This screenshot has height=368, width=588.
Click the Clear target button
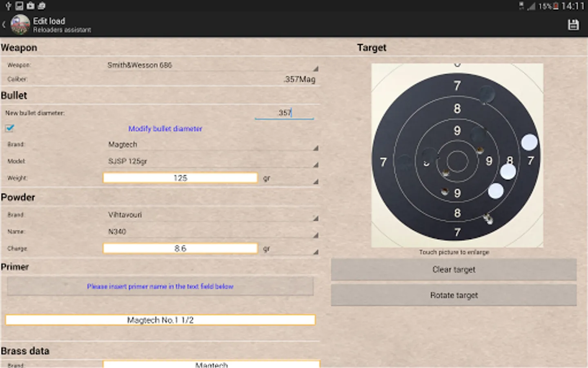tap(454, 269)
